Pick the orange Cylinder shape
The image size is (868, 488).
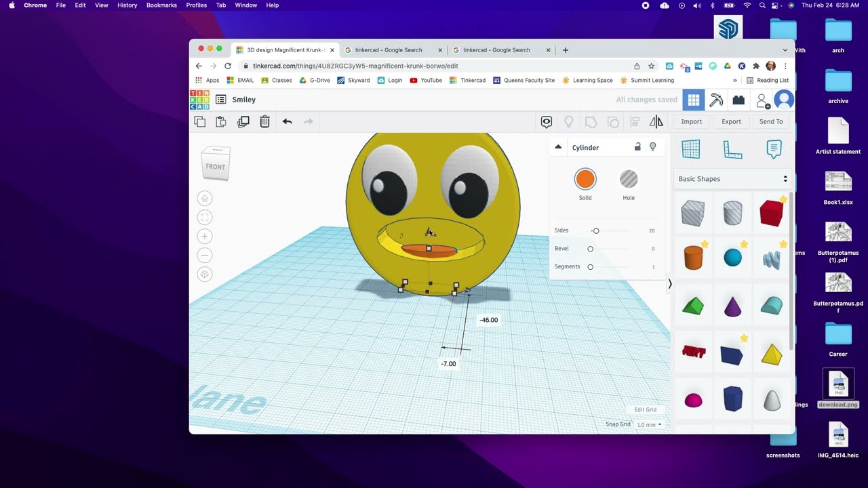(692, 258)
